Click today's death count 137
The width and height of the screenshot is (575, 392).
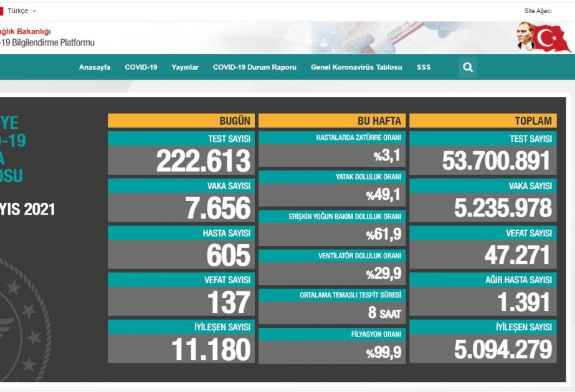click(x=229, y=302)
